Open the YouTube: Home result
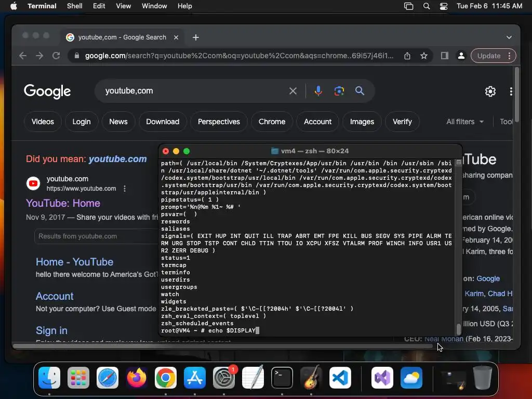The height and width of the screenshot is (399, 532). [x=63, y=203]
